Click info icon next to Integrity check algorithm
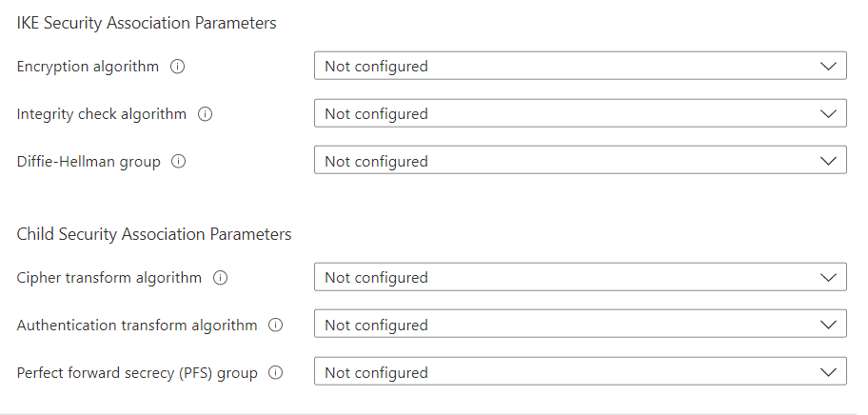Image resolution: width=868 pixels, height=415 pixels. (205, 114)
